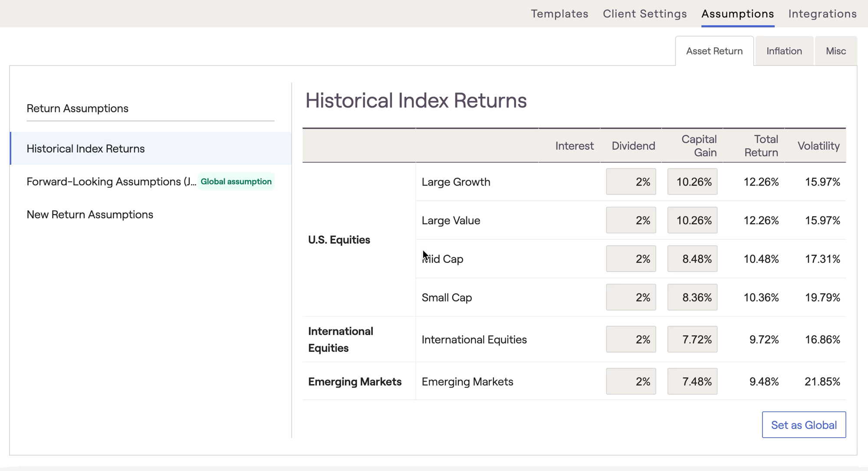Screen dimensions: 868x471
Task: Switch to the Misc tab
Action: 835,51
